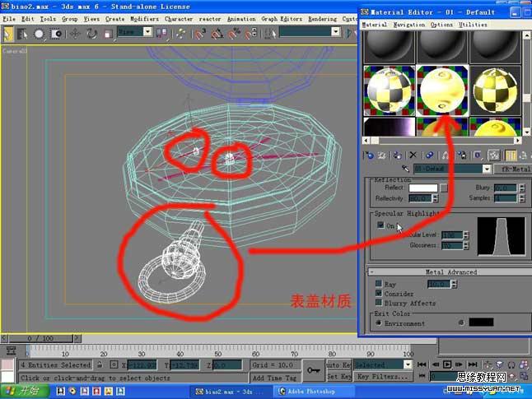This screenshot has height=399, width=532.
Task: Open Selected key filter dropdown
Action: (x=408, y=364)
